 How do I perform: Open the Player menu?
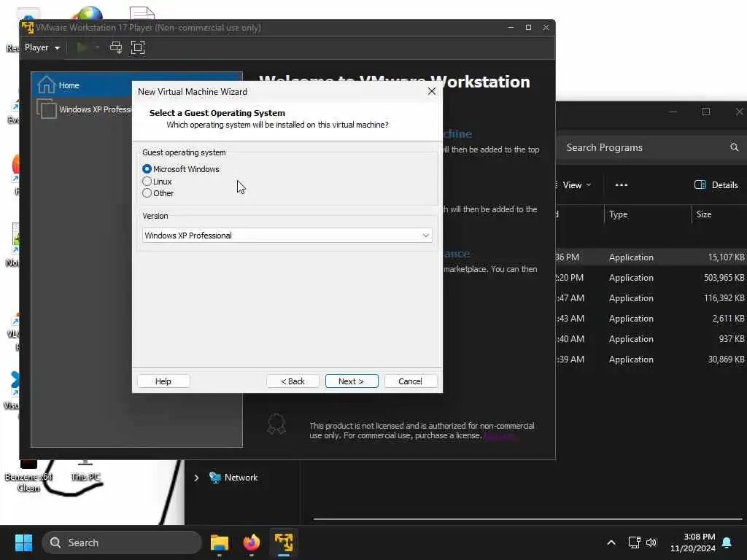(42, 47)
